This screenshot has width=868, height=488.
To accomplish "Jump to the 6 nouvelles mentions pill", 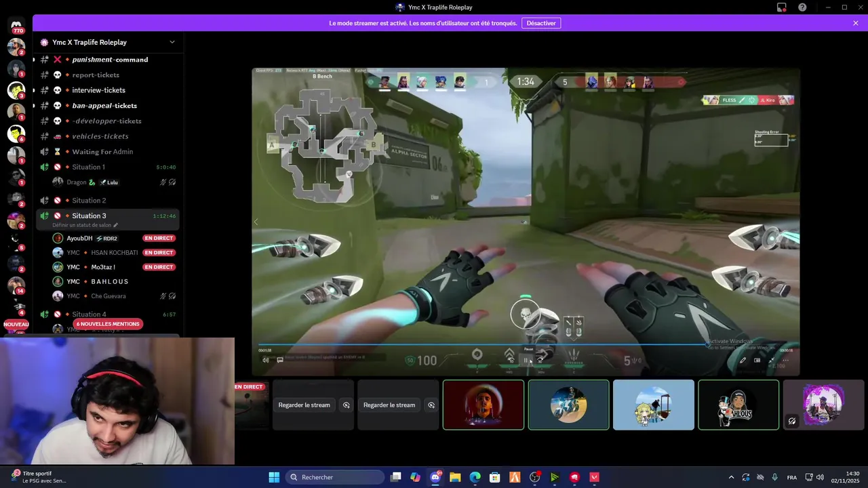I will tap(108, 324).
